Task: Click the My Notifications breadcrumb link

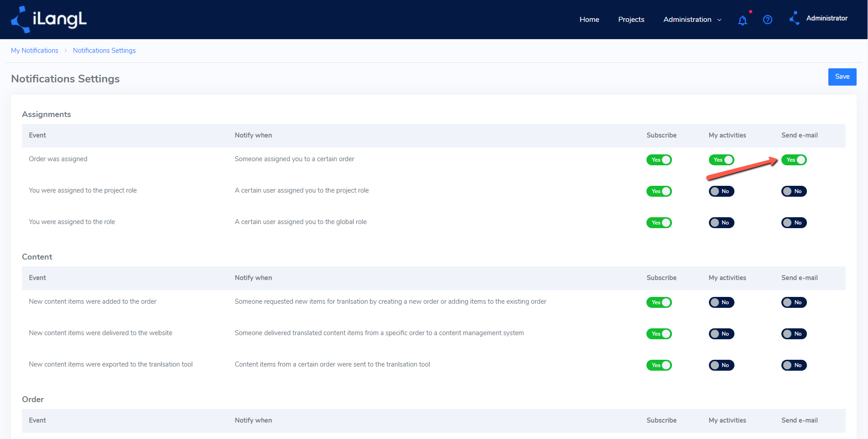Action: tap(35, 51)
